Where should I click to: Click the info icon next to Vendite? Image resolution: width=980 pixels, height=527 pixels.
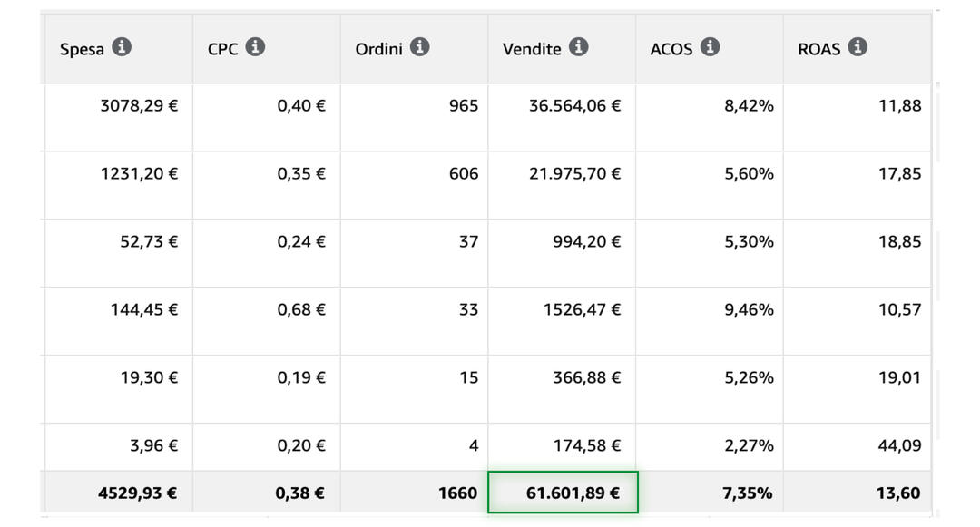[579, 47]
